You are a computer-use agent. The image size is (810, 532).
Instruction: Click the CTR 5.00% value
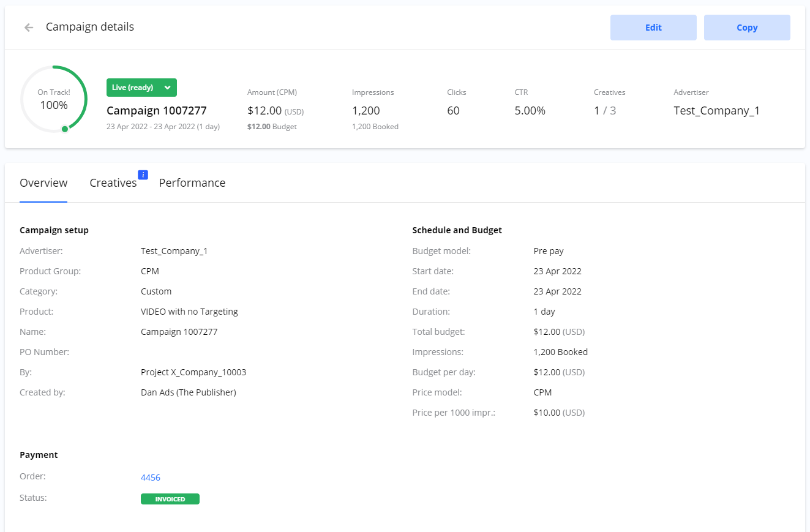(530, 111)
